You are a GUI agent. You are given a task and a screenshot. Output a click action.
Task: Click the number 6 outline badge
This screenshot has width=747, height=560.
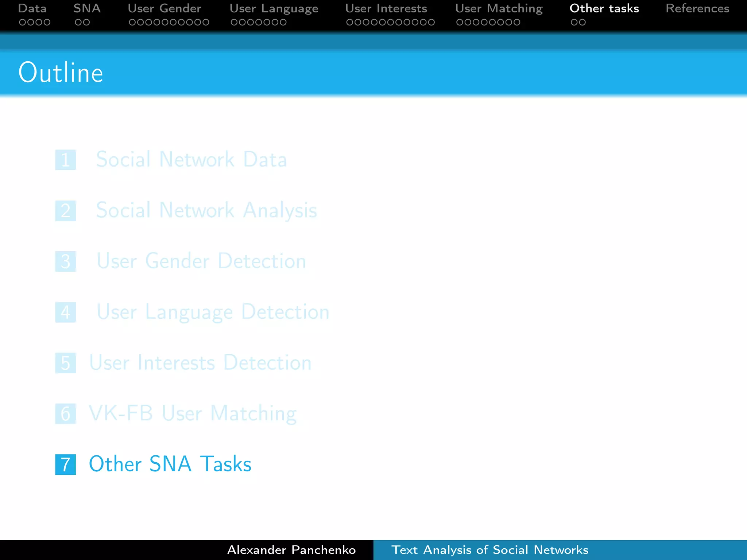point(66,413)
